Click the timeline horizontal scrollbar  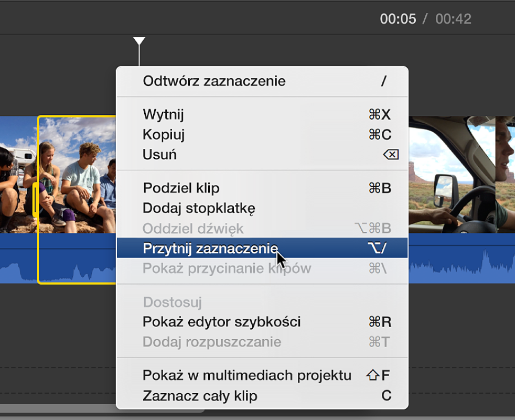[x=102, y=408]
